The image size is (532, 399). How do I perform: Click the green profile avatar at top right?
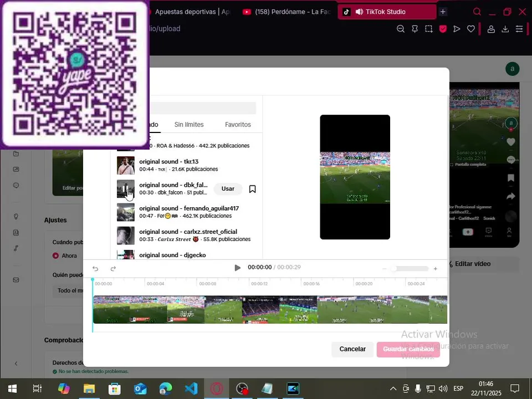[x=512, y=69]
